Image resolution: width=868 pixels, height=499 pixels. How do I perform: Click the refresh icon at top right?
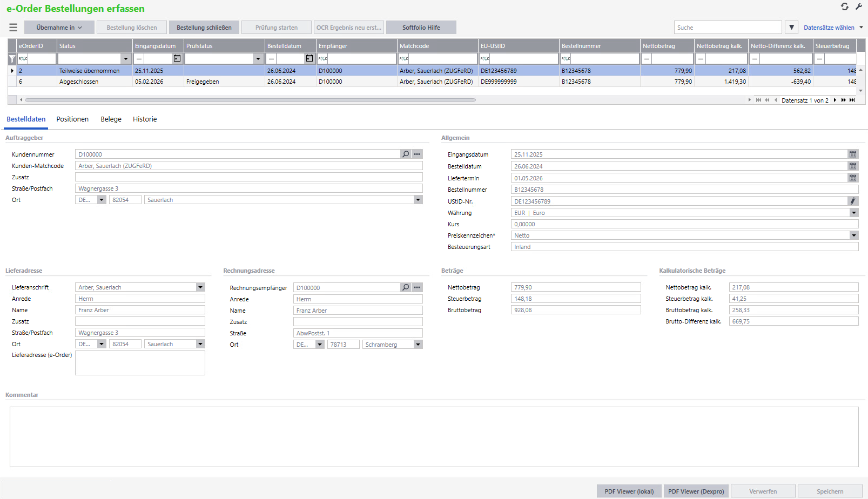[x=845, y=6]
